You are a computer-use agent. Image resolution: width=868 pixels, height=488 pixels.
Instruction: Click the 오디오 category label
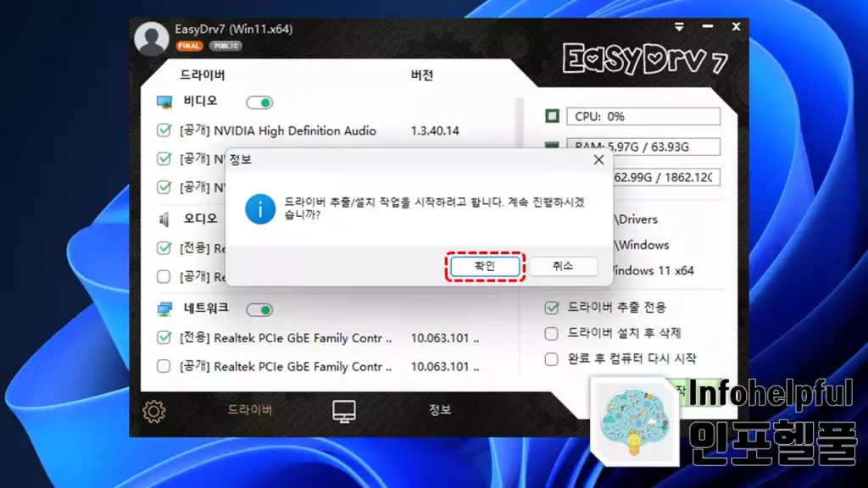click(200, 219)
